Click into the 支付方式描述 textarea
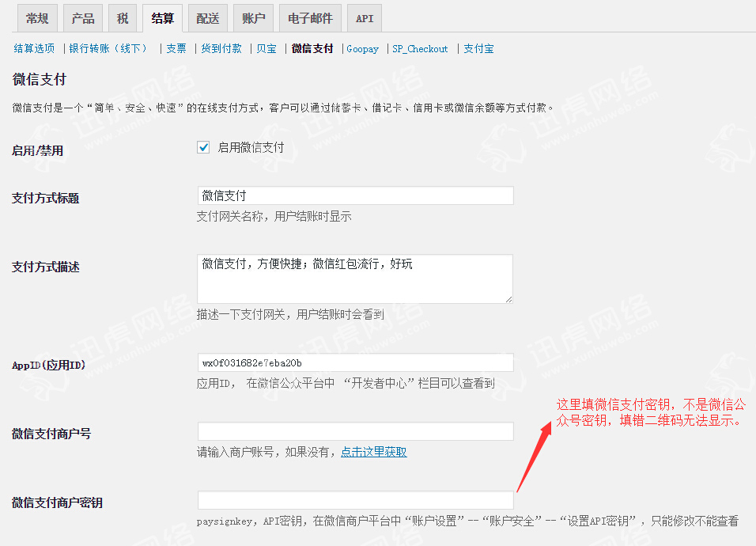The height and width of the screenshot is (546, 756). tap(355, 279)
